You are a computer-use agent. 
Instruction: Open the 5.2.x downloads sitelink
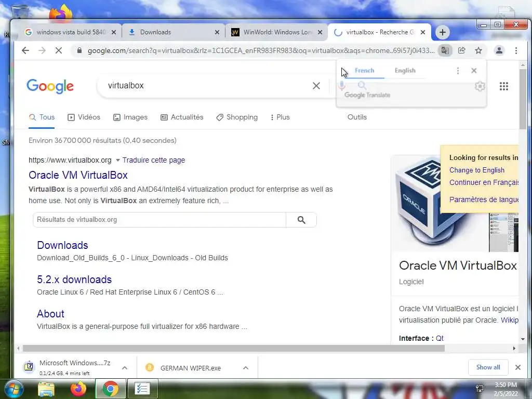[x=74, y=280]
